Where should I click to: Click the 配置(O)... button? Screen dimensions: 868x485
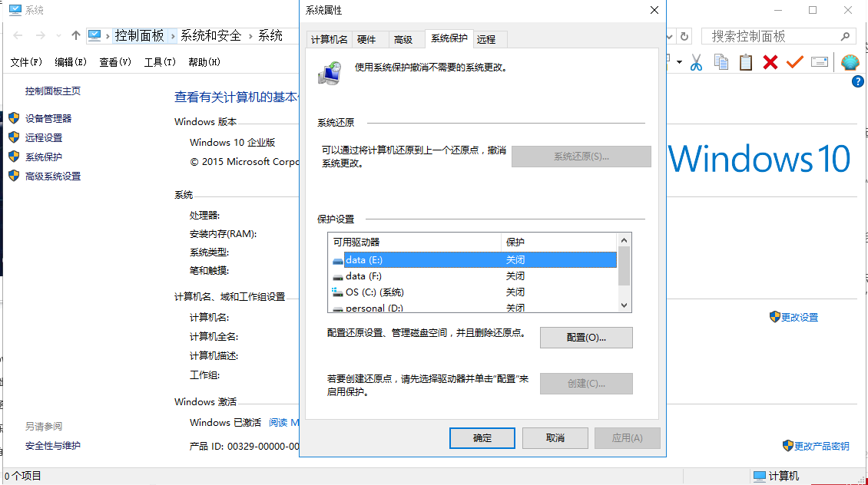click(x=586, y=338)
